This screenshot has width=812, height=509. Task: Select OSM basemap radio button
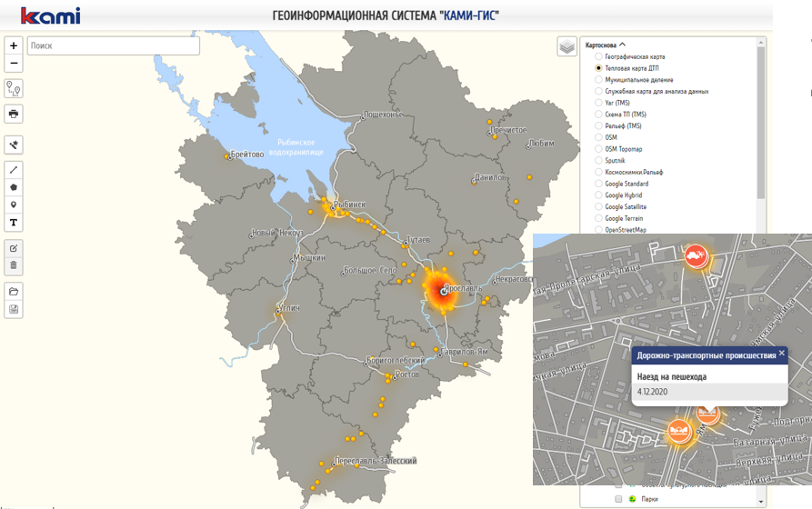coord(598,137)
